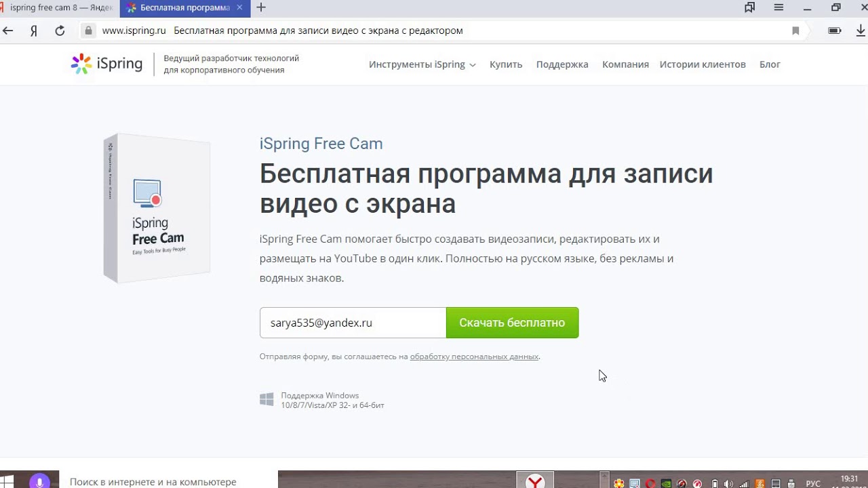Open the Поддержка menu item

[562, 64]
